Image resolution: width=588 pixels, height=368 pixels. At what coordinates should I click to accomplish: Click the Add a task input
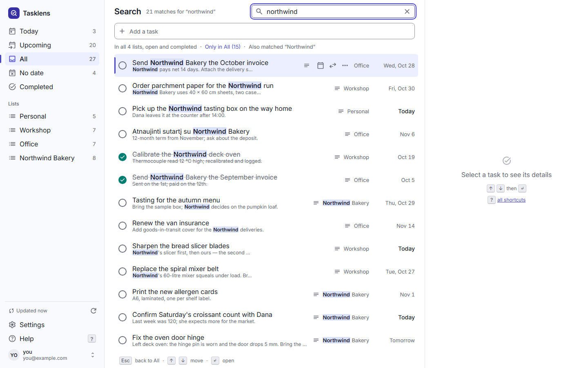265,31
